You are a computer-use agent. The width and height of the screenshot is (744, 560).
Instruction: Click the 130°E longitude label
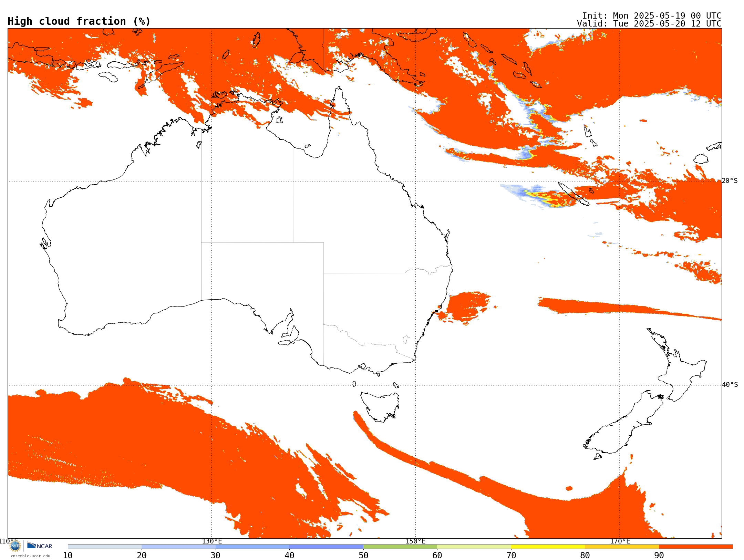coord(212,541)
